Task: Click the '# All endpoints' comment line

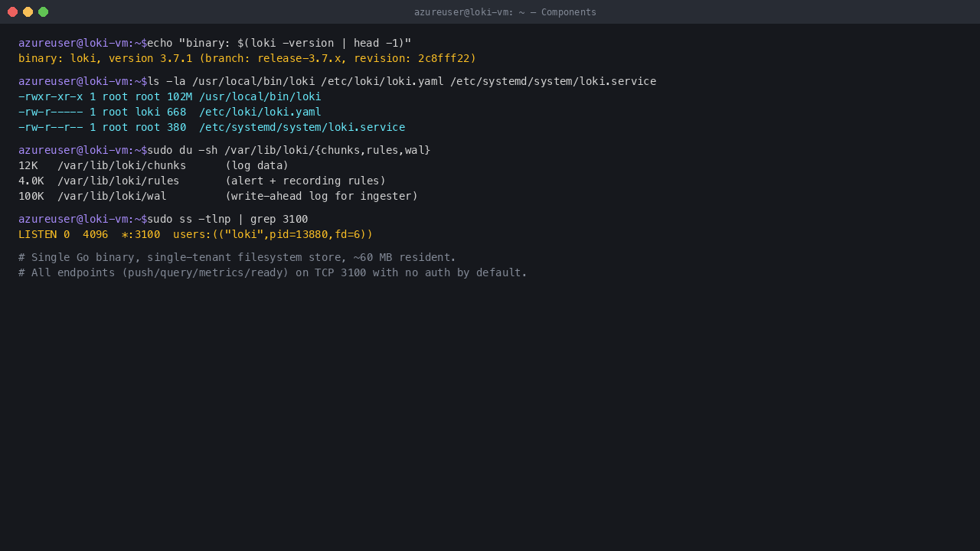Action: tap(273, 272)
